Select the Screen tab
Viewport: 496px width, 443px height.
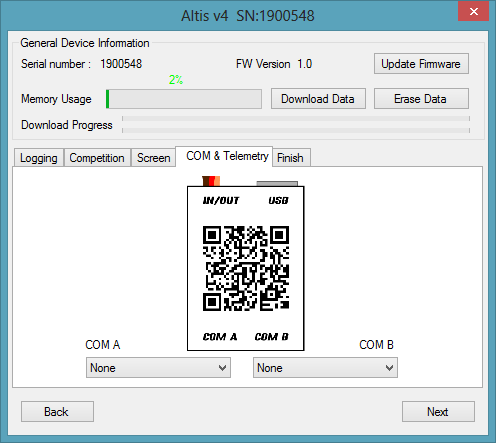click(x=154, y=158)
